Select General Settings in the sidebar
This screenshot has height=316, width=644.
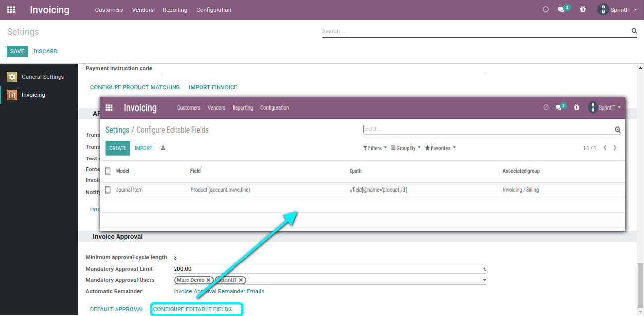point(43,76)
